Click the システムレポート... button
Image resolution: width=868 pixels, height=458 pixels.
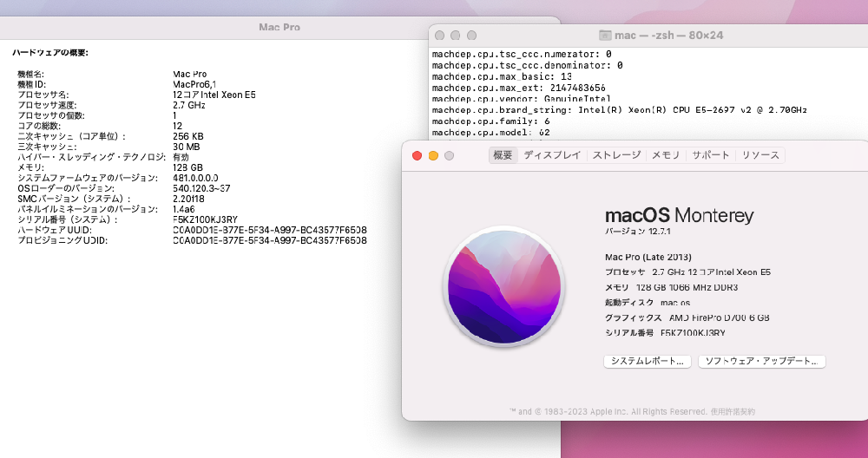(648, 361)
